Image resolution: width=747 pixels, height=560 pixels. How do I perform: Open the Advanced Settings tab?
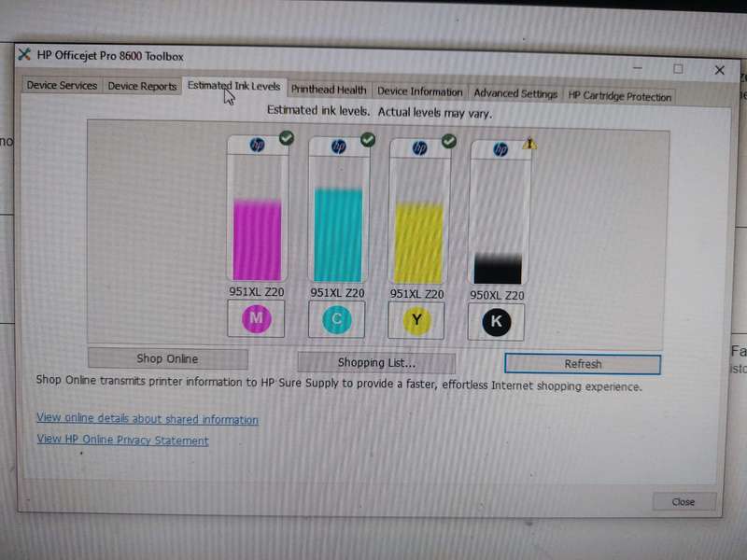tap(515, 93)
